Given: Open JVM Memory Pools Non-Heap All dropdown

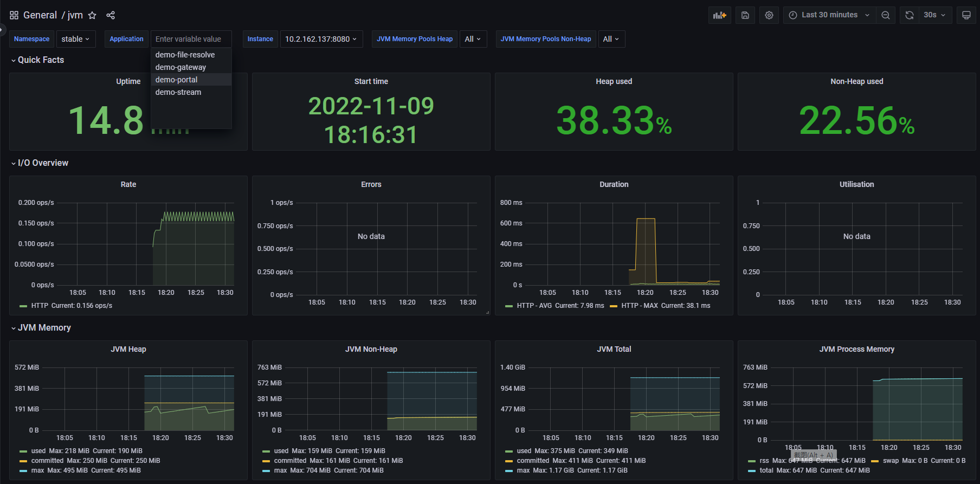Looking at the screenshot, I should click(x=611, y=39).
